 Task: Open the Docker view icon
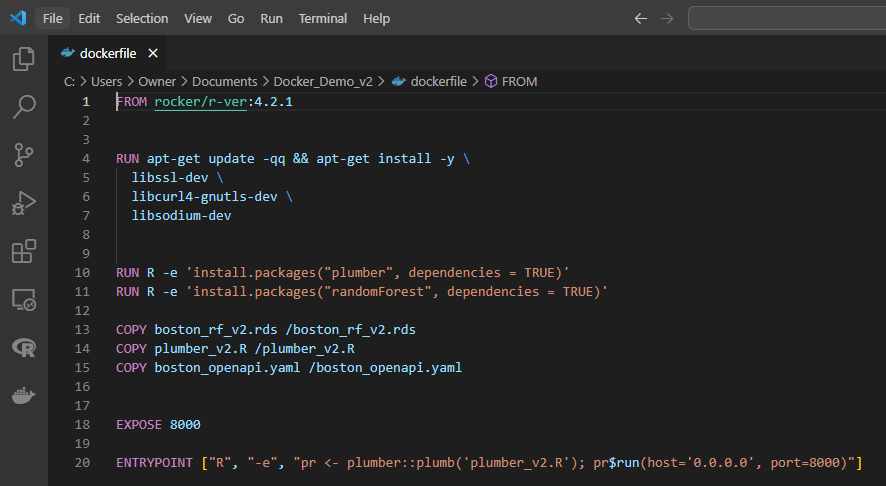pyautogui.click(x=23, y=395)
